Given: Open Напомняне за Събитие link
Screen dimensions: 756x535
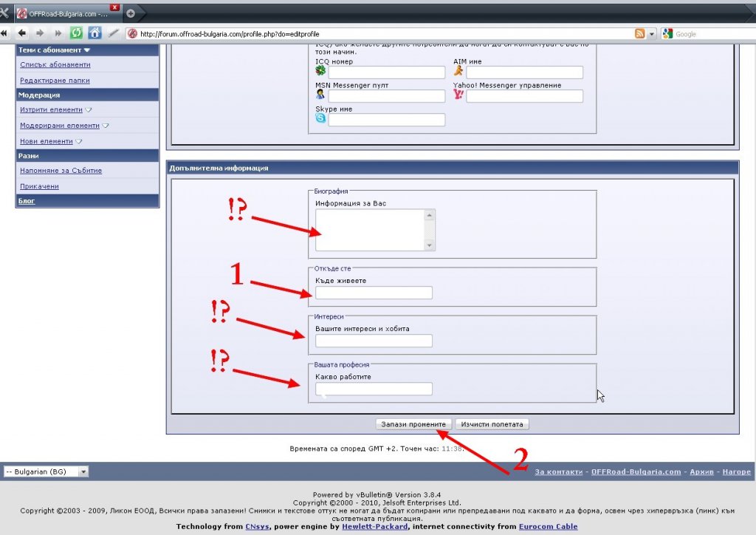Looking at the screenshot, I should point(61,170).
